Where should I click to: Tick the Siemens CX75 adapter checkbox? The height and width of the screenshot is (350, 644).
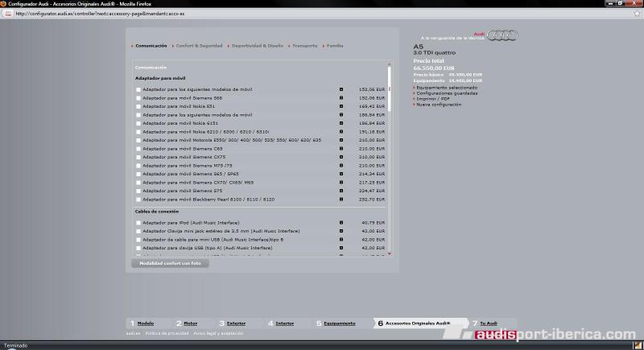138,157
